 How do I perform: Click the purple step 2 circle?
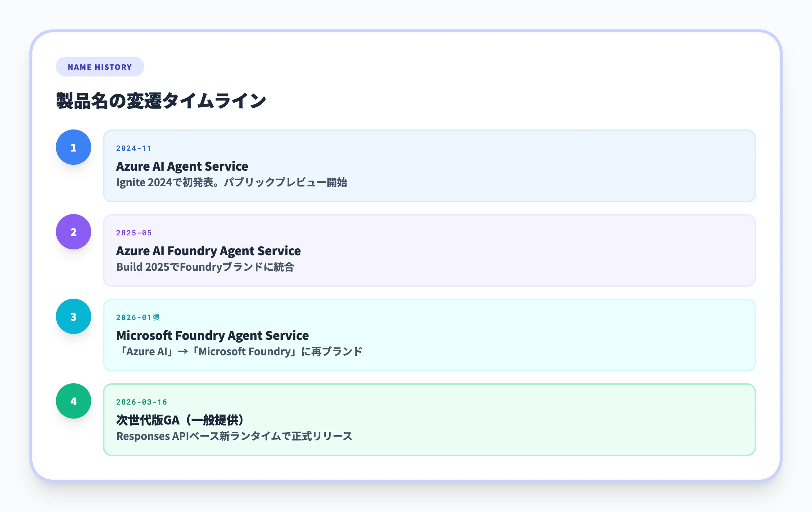pyautogui.click(x=74, y=232)
